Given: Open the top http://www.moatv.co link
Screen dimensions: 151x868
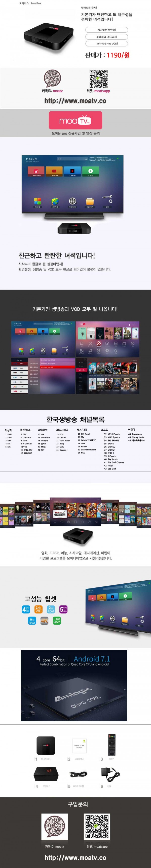Looking at the screenshot, I should tap(75, 101).
